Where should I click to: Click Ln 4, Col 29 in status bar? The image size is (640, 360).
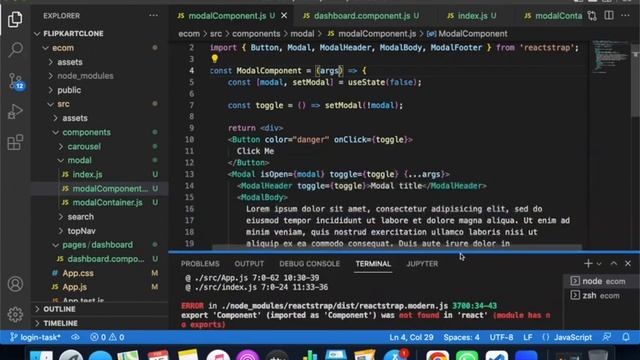click(411, 338)
